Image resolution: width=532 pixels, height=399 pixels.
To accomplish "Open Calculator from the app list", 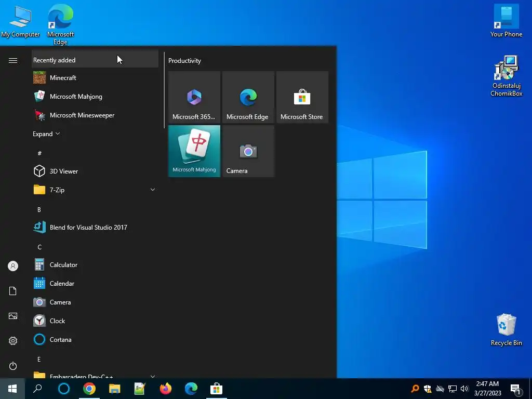I will [95, 264].
